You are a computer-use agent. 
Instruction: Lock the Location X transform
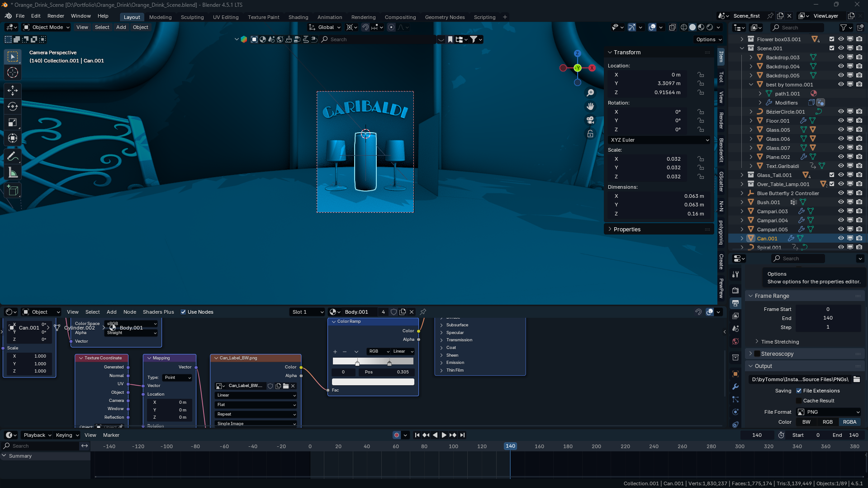click(x=700, y=75)
